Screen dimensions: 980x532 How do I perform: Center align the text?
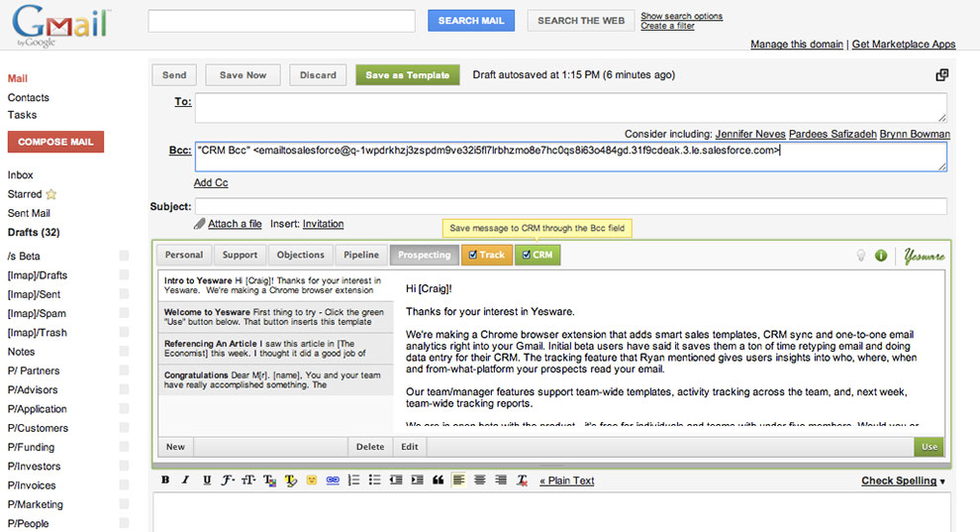coord(480,480)
